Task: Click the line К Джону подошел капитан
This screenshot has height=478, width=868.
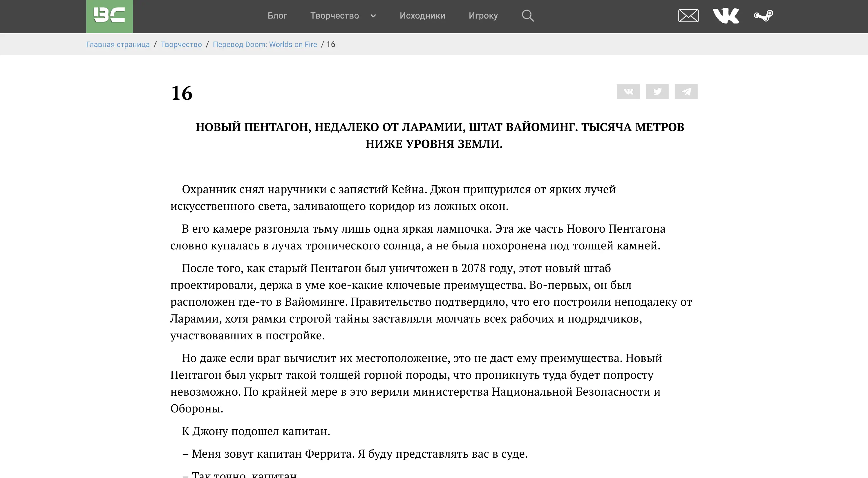Action: point(256,431)
